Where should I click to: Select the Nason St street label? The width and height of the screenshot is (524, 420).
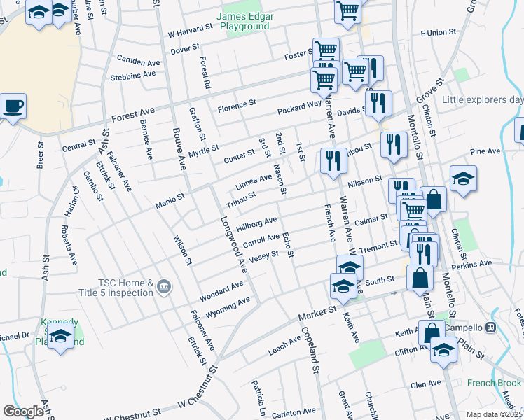(x=280, y=180)
